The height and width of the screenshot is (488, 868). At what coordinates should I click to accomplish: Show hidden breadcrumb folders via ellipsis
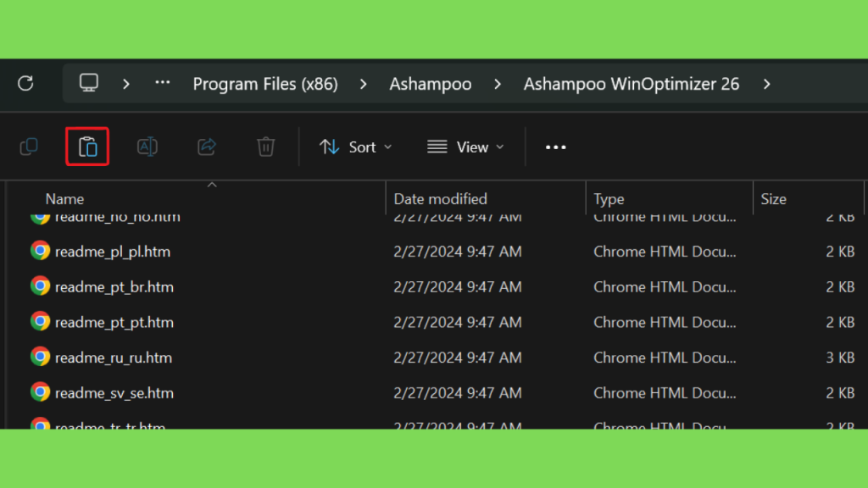click(x=162, y=83)
